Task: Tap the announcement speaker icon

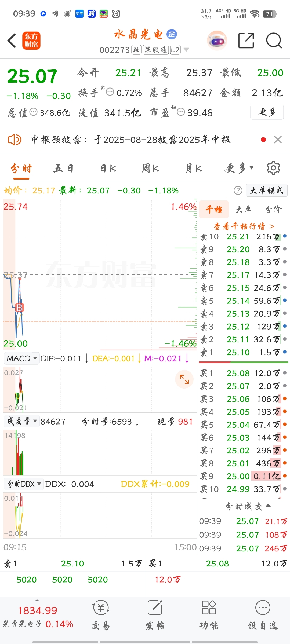Action: pos(15,140)
